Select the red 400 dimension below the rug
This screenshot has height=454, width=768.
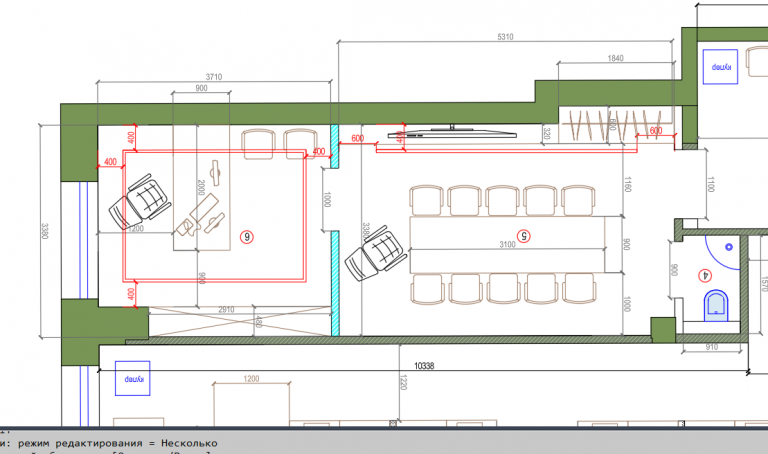(131, 294)
